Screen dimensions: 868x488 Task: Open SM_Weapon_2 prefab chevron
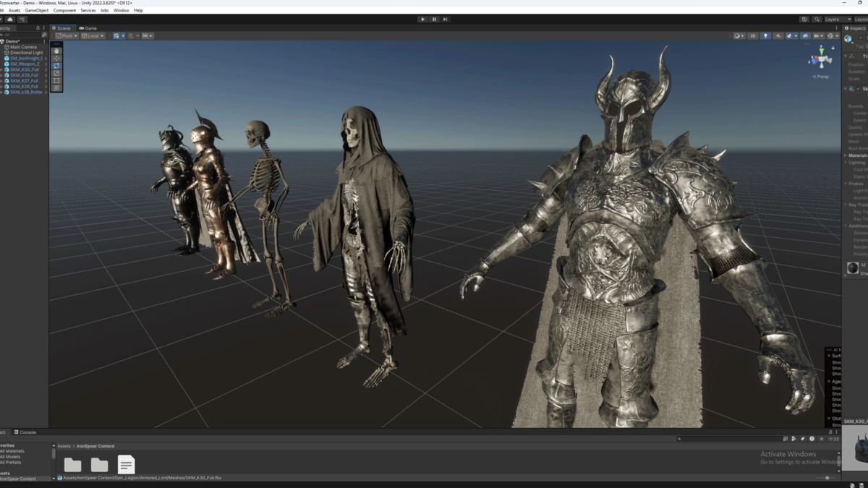click(x=46, y=64)
